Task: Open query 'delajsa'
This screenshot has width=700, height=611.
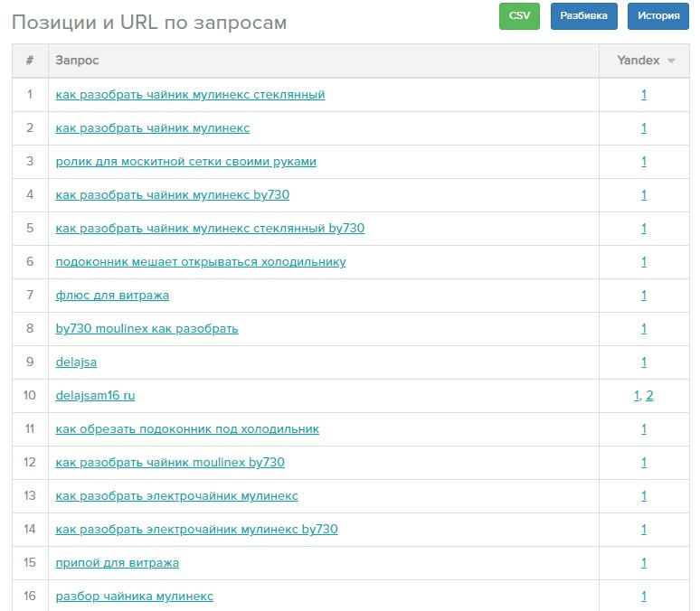Action: click(76, 362)
